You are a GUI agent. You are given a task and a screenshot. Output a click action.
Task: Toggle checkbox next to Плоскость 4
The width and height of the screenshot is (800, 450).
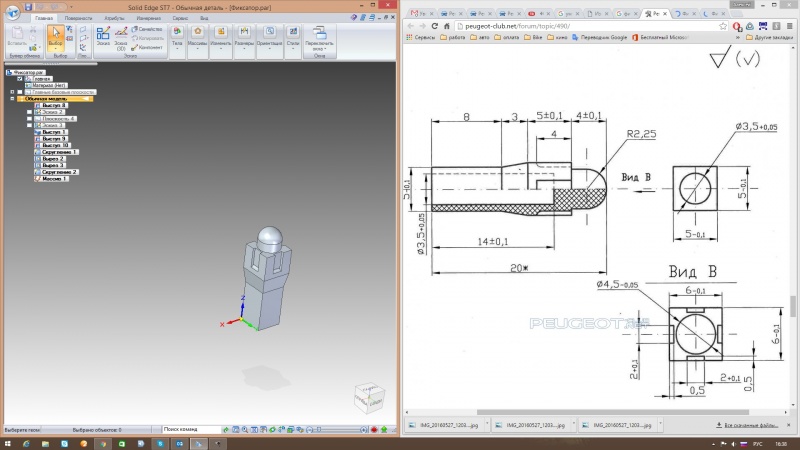pos(30,119)
